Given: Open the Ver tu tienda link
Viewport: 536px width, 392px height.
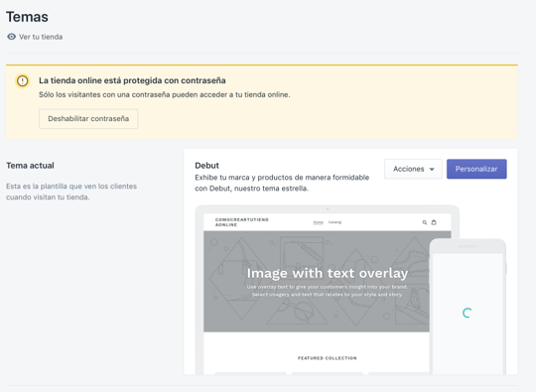Looking at the screenshot, I should [41, 37].
